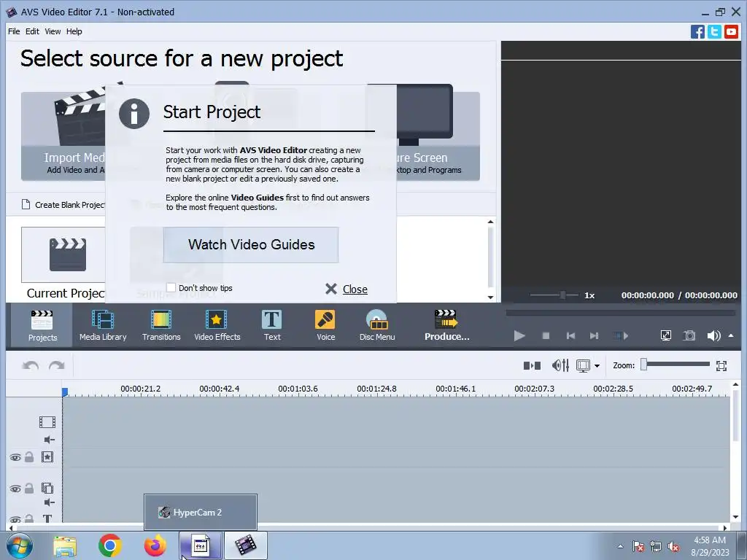The image size is (747, 560).
Task: Open Windows Explorer from taskbar
Action: [65, 545]
